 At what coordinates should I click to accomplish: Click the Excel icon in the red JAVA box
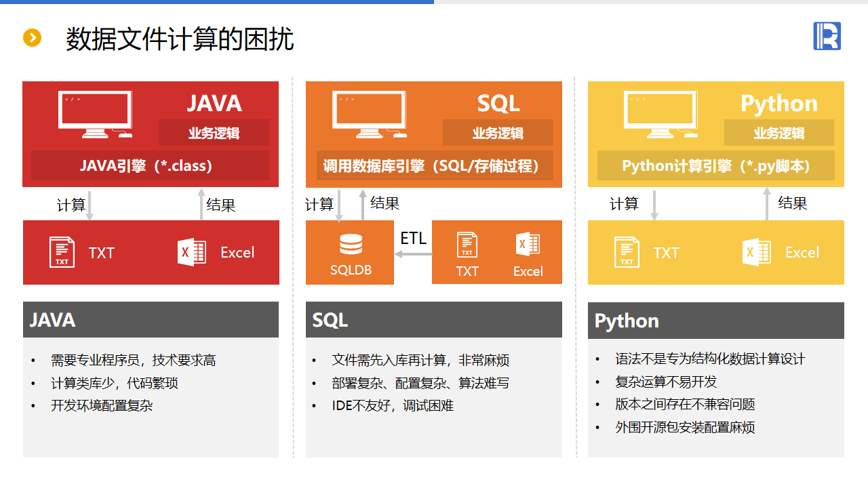click(x=191, y=252)
